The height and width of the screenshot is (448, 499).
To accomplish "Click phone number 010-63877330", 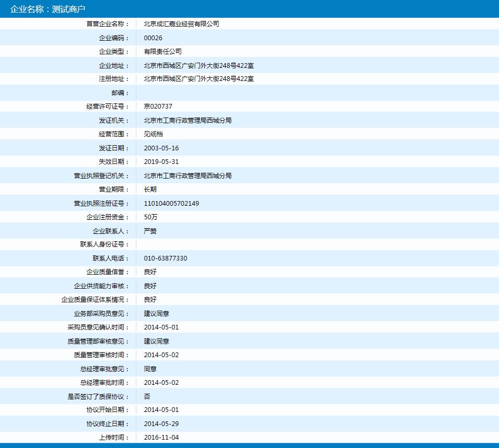I will point(166,258).
